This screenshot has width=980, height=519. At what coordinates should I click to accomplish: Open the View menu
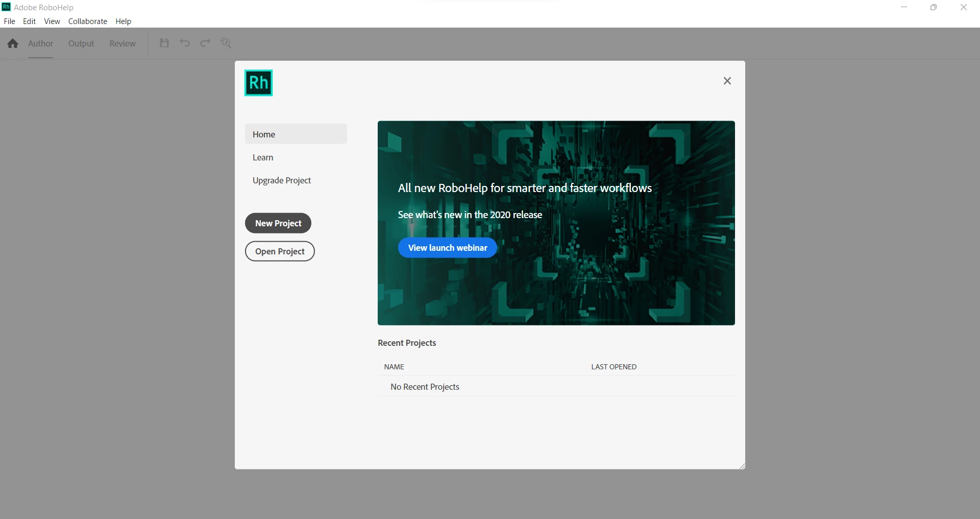(x=52, y=21)
